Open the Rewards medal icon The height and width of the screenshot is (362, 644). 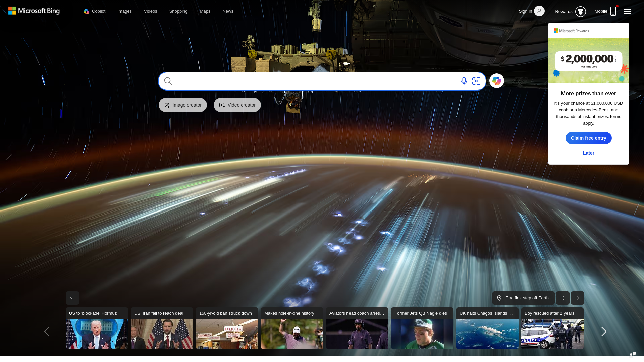[580, 12]
